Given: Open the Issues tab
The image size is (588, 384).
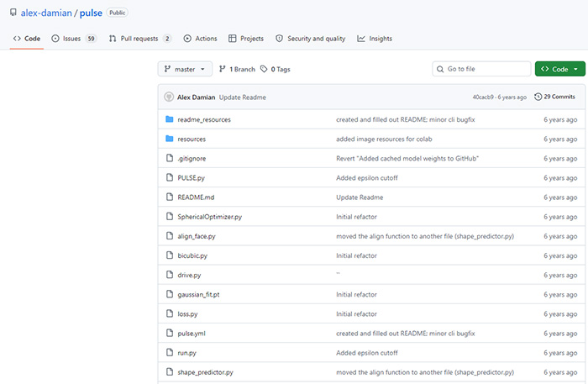Looking at the screenshot, I should point(74,39).
